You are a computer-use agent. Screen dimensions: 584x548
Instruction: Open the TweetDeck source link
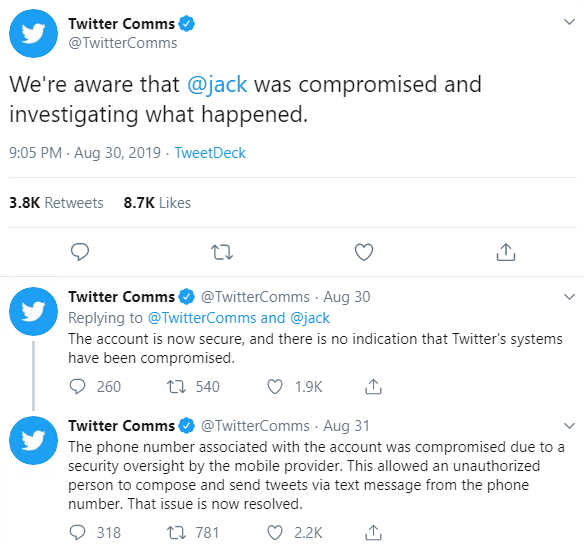pos(210,153)
